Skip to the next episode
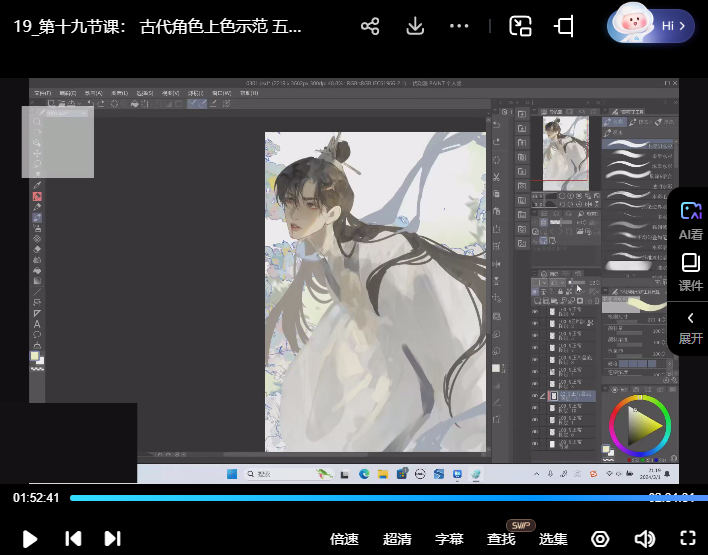This screenshot has height=555, width=708. [113, 539]
